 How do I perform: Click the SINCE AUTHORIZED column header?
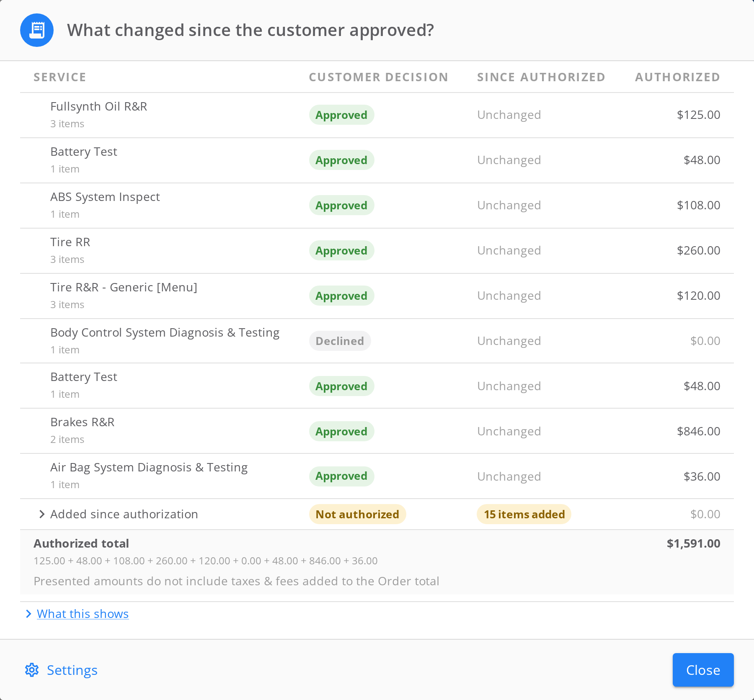(x=541, y=77)
